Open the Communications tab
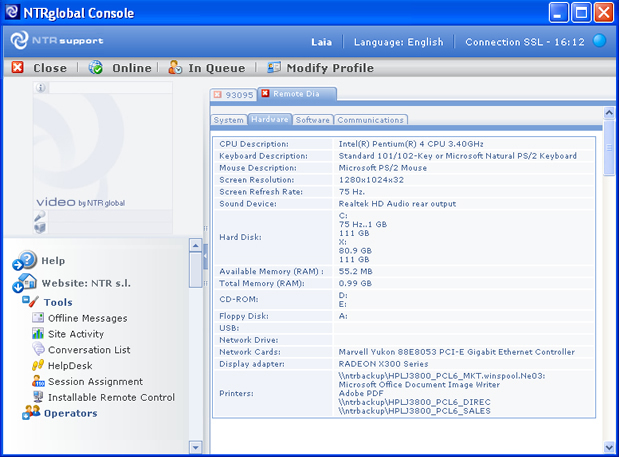 click(370, 120)
